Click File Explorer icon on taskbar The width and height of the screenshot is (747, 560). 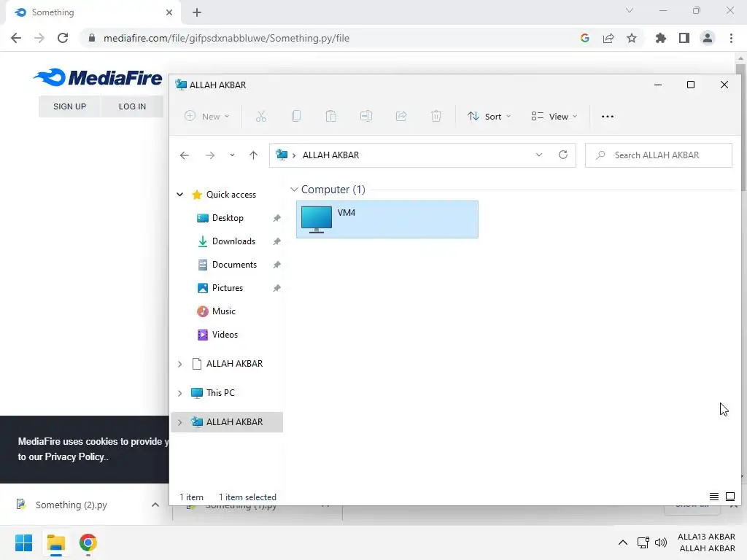(56, 542)
